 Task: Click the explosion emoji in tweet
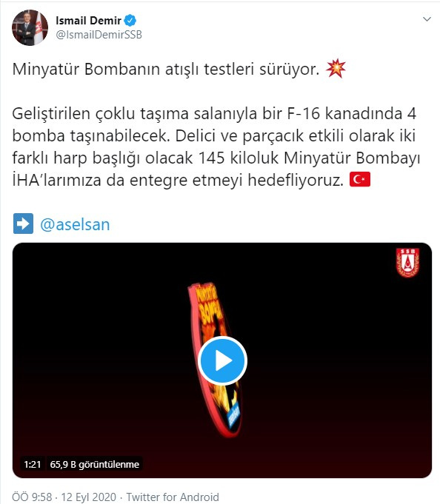click(x=336, y=68)
